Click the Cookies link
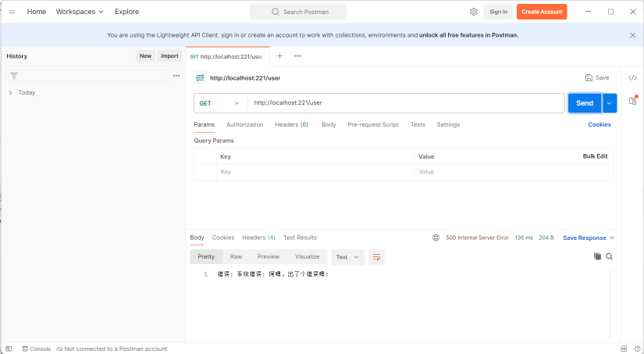Image resolution: width=644 pixels, height=354 pixels. [600, 124]
